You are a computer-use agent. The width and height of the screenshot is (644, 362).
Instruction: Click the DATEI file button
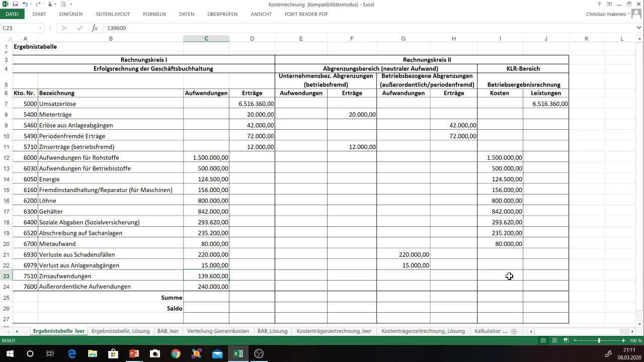point(12,14)
